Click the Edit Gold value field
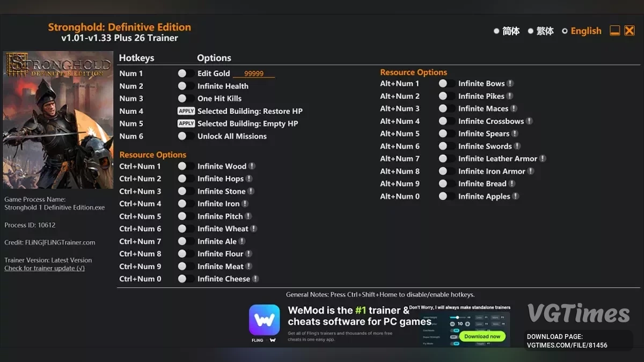The image size is (644, 362). (254, 74)
